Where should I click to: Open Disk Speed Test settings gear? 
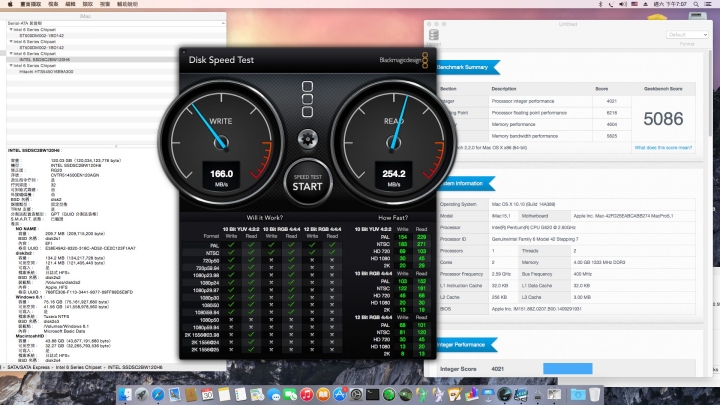point(308,139)
